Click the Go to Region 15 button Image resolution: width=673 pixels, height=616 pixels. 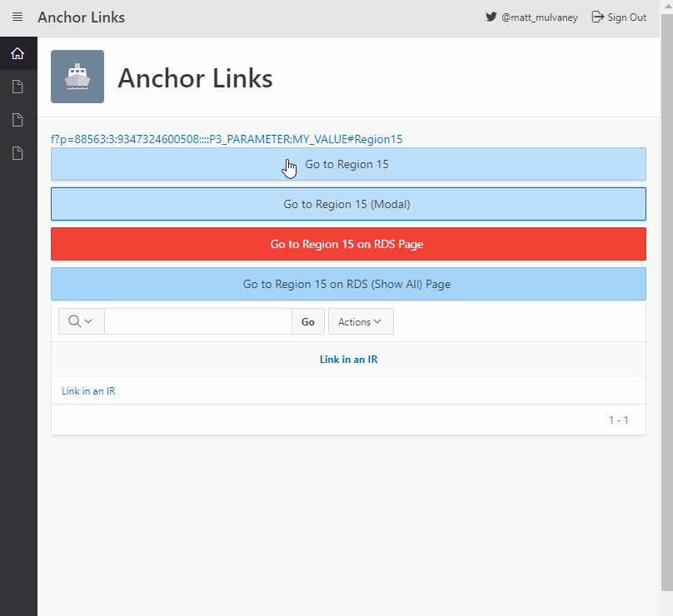348,164
